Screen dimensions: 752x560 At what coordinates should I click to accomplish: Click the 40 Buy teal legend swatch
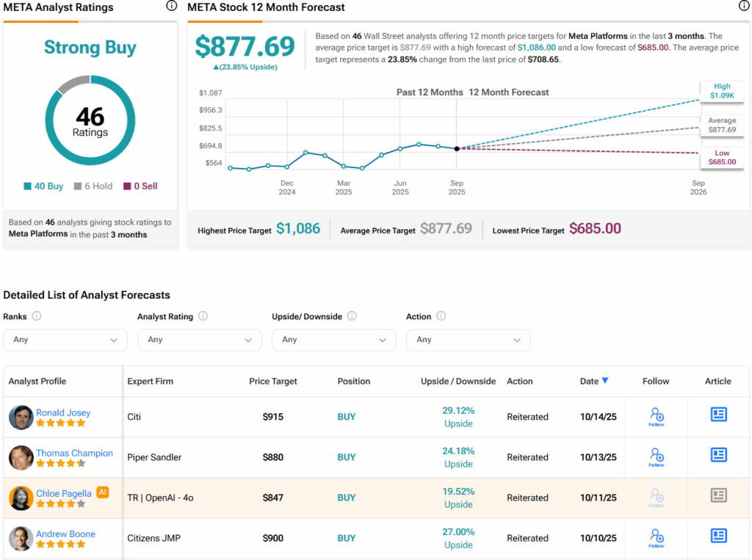(28, 186)
